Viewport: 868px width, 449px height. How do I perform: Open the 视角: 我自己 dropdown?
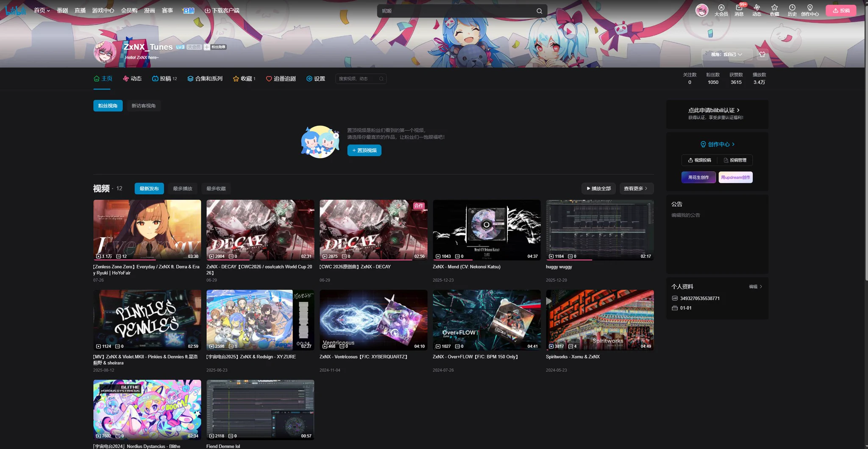(x=727, y=54)
